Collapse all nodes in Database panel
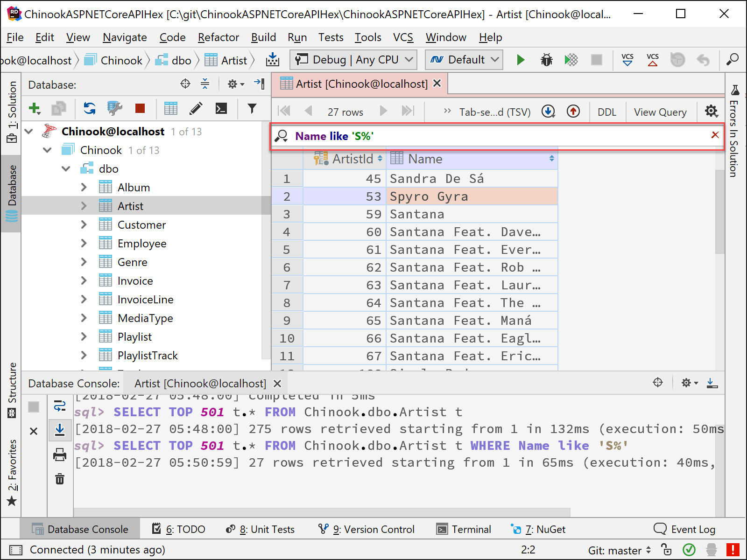The image size is (747, 560). 205,84
